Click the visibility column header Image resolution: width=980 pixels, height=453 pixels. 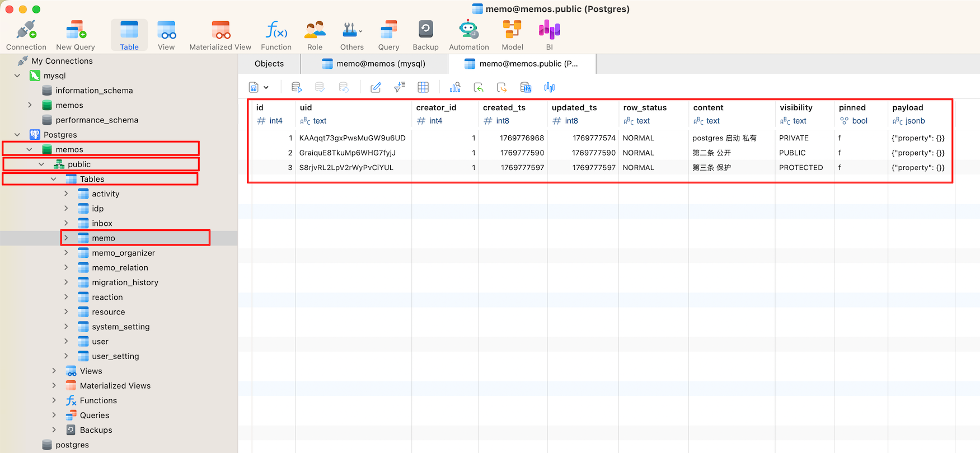click(x=796, y=107)
